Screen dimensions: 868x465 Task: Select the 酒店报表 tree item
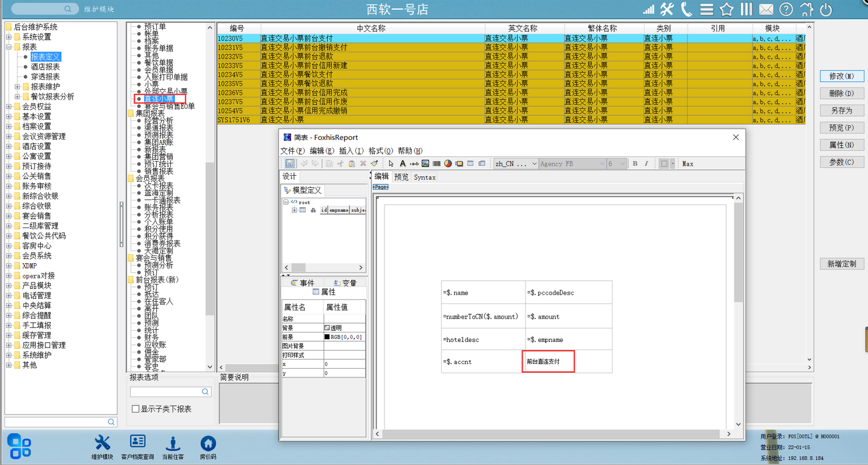[x=45, y=67]
